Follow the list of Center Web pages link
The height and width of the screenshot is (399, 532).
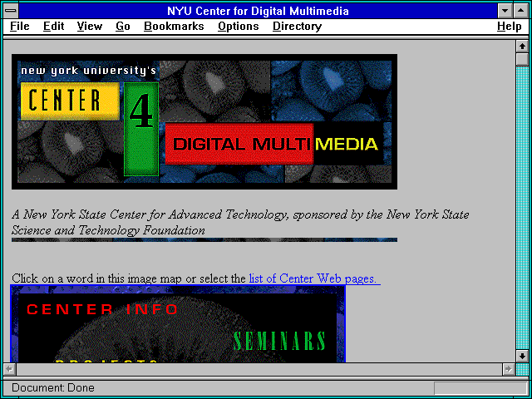tap(314, 278)
